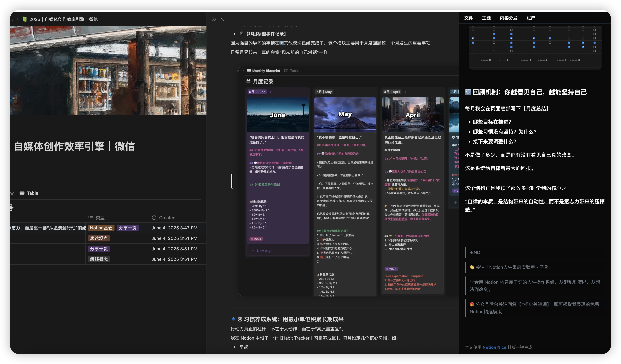This screenshot has height=364, width=621.
Task: Click the list icon next to the 类型 column header
Action: (91, 218)
